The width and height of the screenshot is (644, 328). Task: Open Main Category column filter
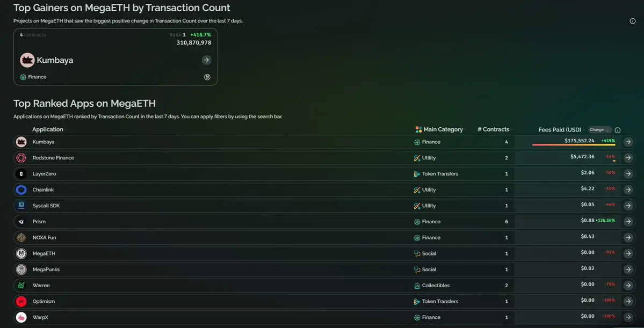(443, 129)
